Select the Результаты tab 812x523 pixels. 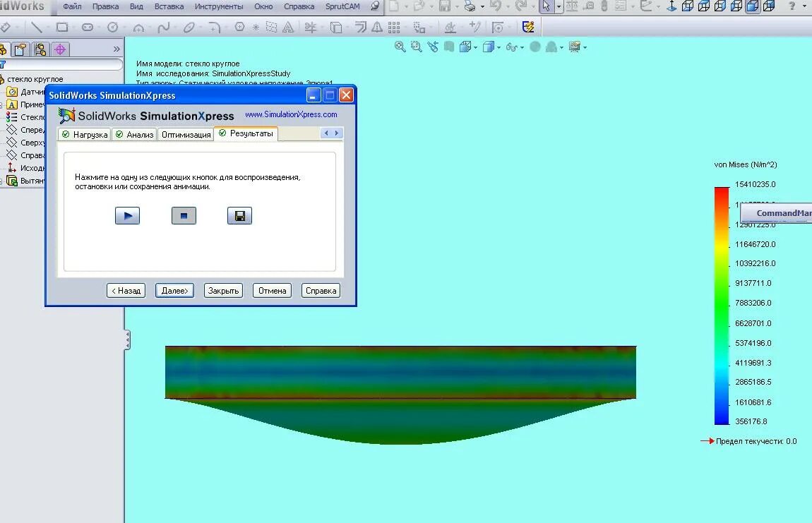tap(246, 133)
